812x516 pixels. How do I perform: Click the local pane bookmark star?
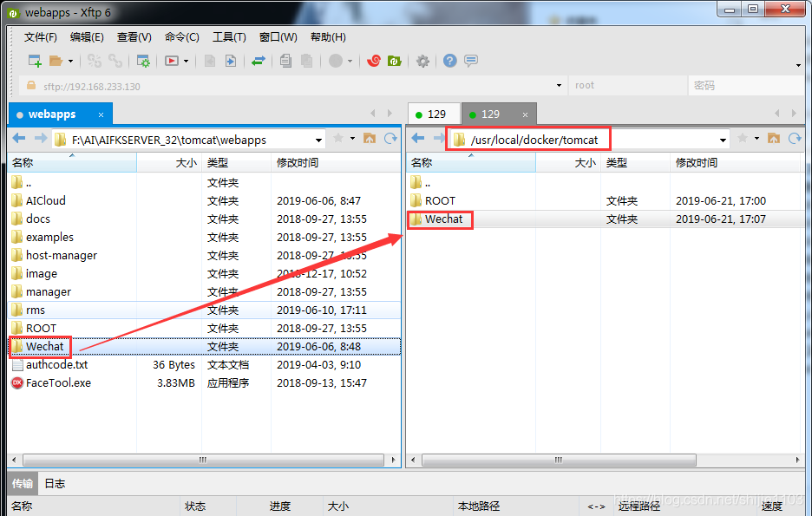click(338, 138)
